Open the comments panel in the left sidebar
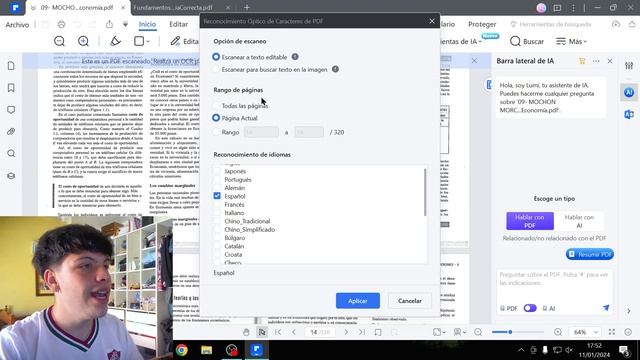This screenshot has height=360, width=640. pyautogui.click(x=11, y=110)
